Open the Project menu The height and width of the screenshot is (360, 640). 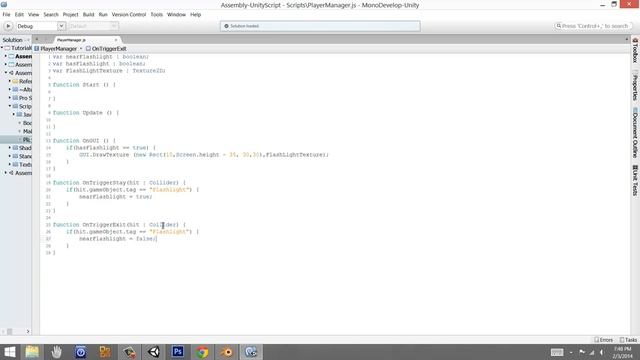[70, 15]
